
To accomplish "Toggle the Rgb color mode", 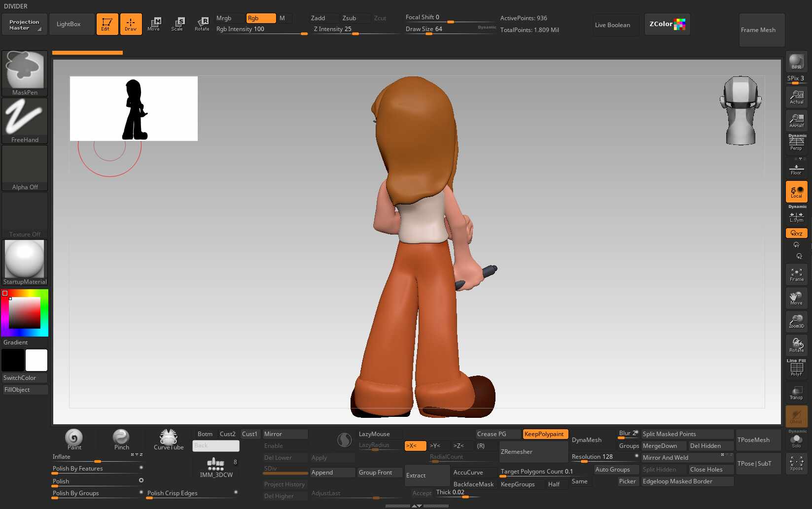I will 261,18.
